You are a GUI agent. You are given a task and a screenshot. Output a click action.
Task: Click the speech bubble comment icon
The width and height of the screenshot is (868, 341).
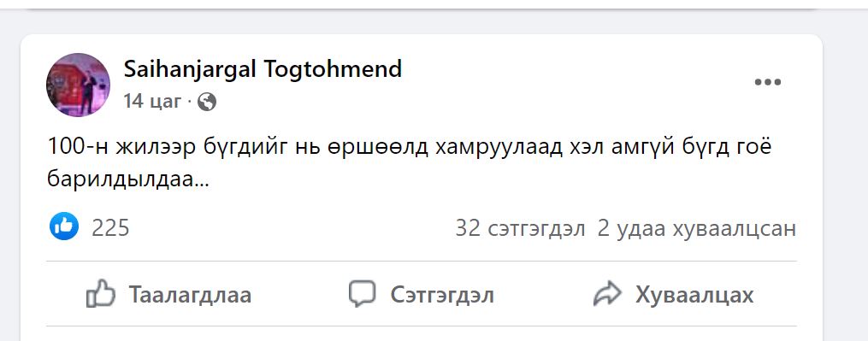coord(362,294)
